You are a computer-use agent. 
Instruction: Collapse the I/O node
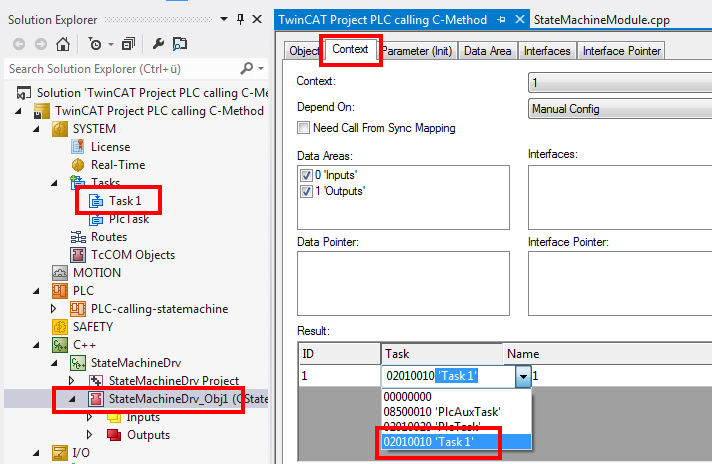36,453
